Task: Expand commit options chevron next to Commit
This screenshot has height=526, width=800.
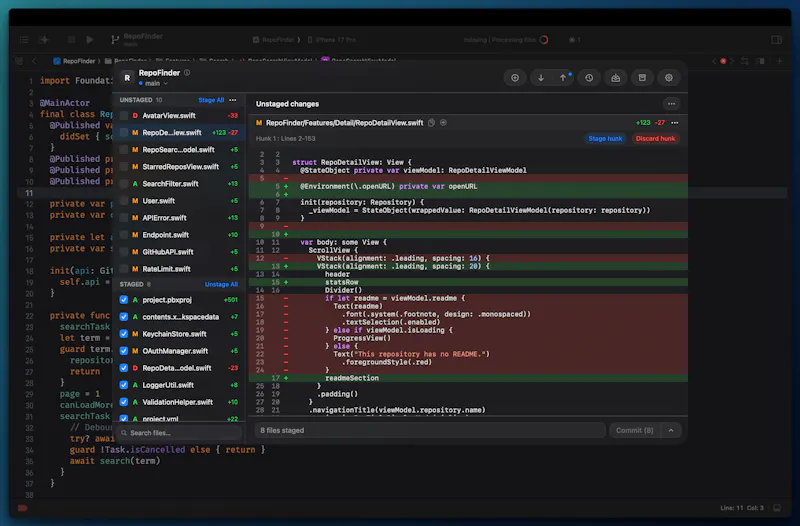Action: point(671,431)
